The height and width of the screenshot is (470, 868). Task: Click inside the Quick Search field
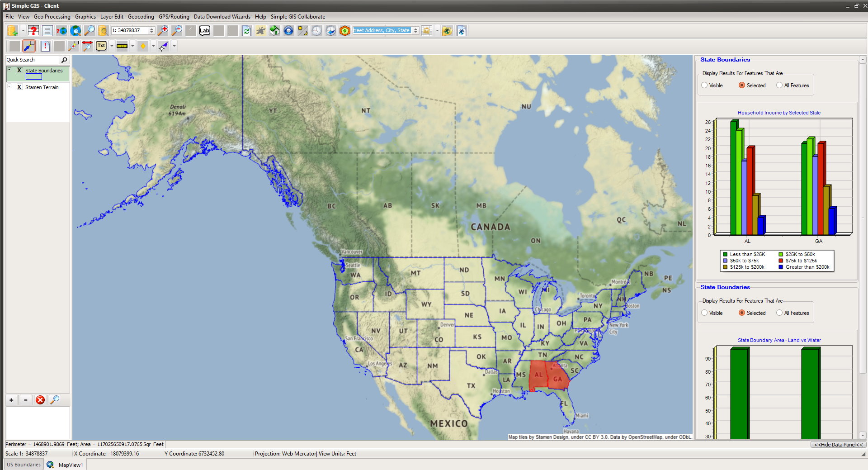pyautogui.click(x=29, y=59)
